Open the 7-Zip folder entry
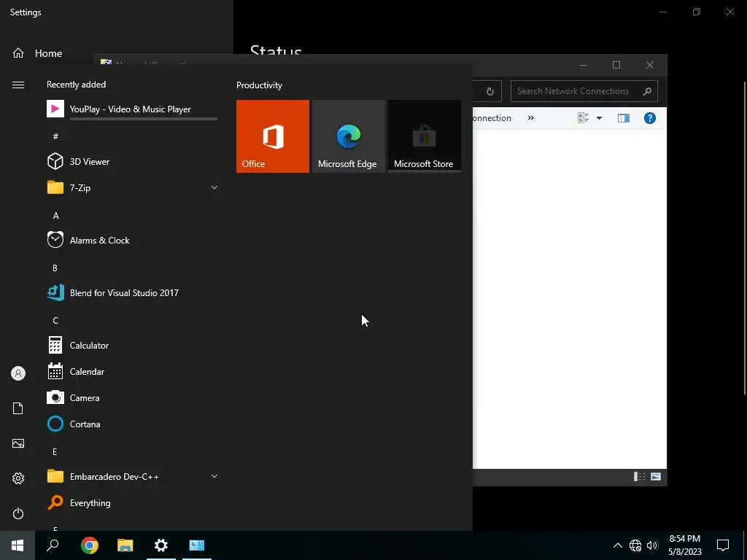 pyautogui.click(x=132, y=187)
